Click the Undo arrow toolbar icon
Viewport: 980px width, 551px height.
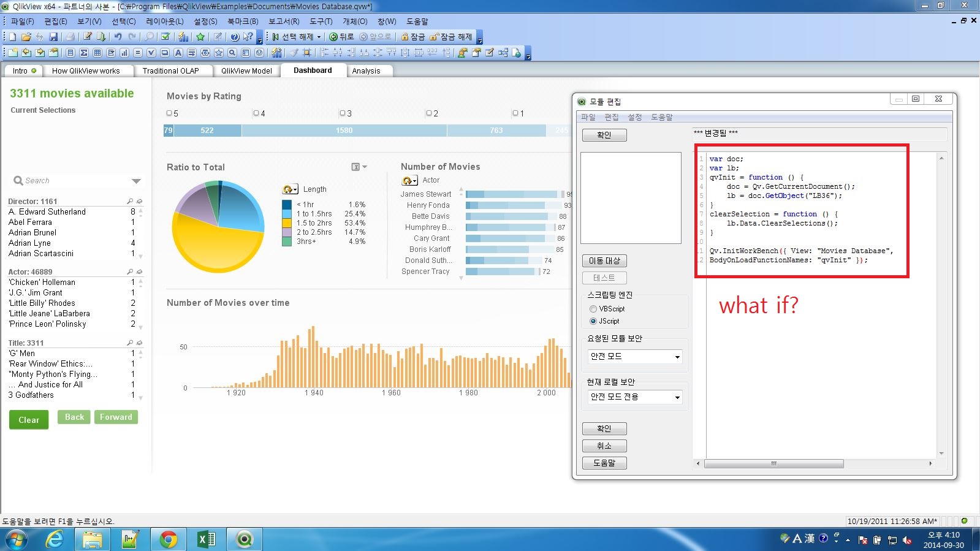pyautogui.click(x=118, y=37)
